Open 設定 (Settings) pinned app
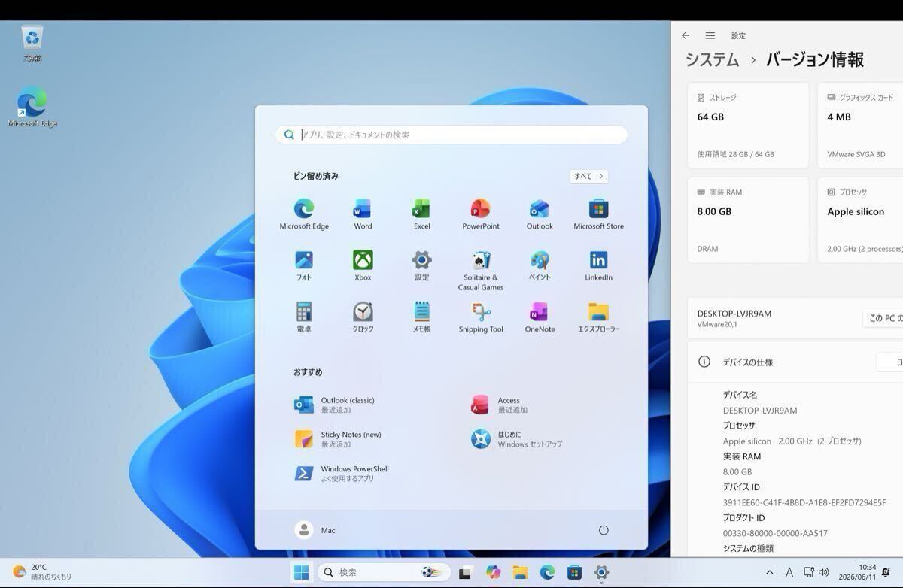The height and width of the screenshot is (588, 903). click(x=421, y=265)
